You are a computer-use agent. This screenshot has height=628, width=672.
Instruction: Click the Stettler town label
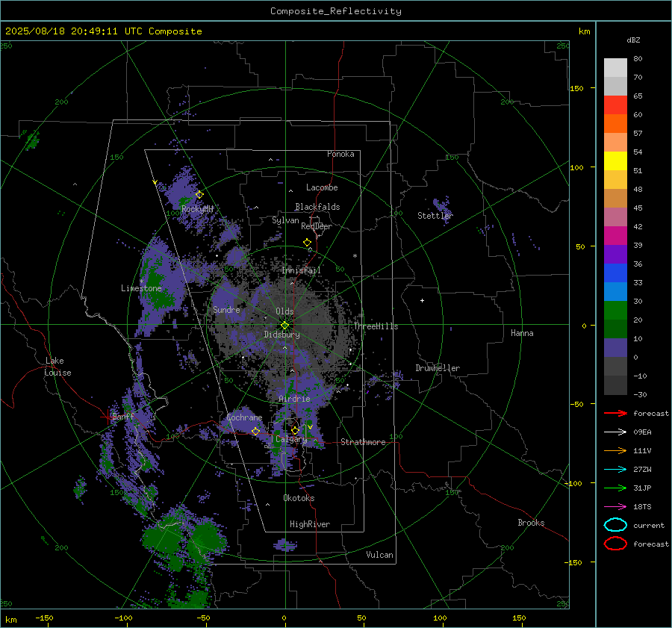[435, 216]
